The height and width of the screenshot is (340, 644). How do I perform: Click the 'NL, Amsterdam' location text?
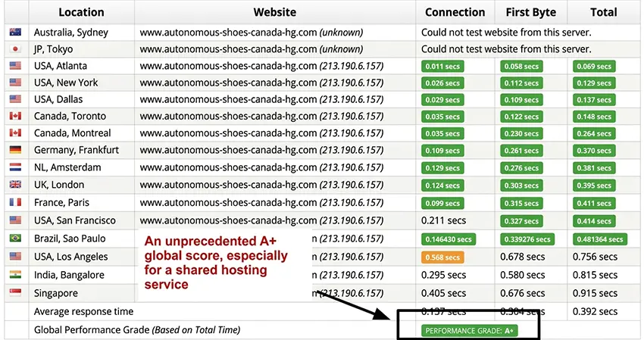(67, 167)
